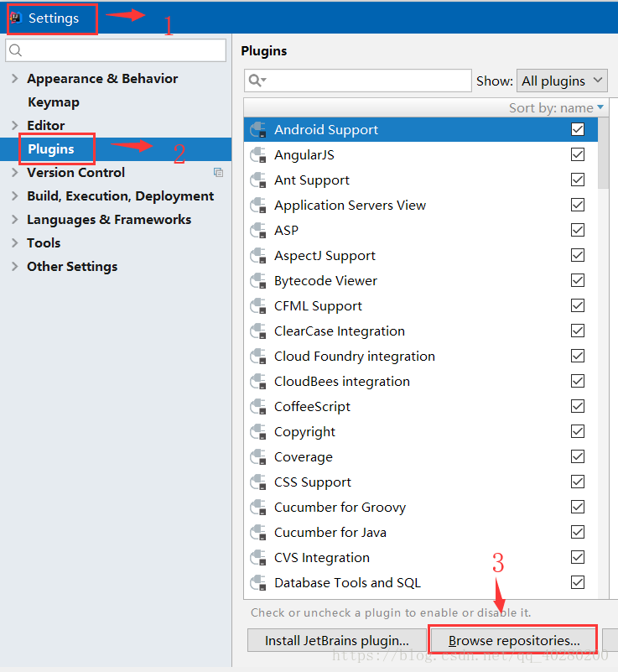Viewport: 618px width, 672px height.
Task: Disable the Android Support plugin checkbox
Action: (x=577, y=129)
